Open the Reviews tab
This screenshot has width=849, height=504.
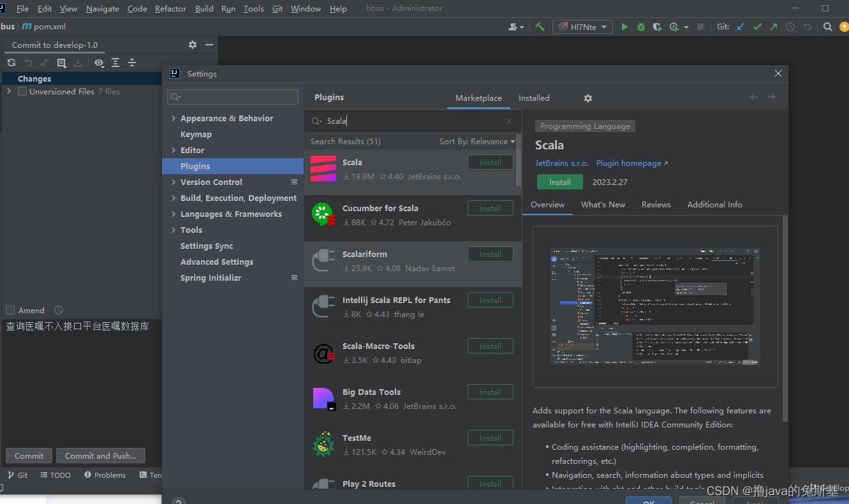pos(656,204)
